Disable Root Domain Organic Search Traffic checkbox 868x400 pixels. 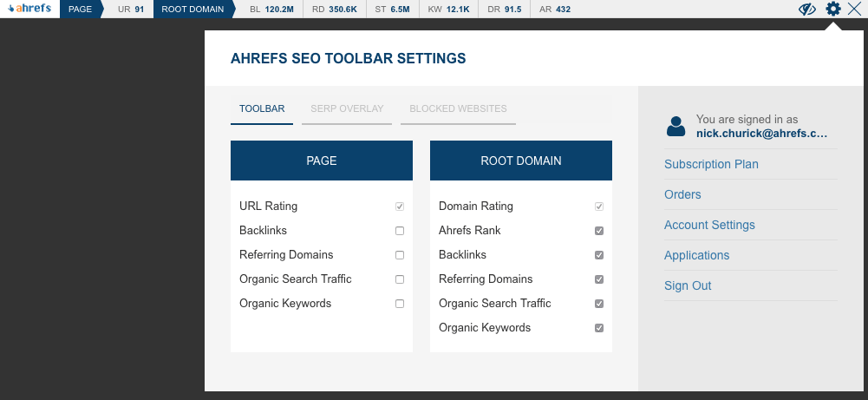point(599,305)
